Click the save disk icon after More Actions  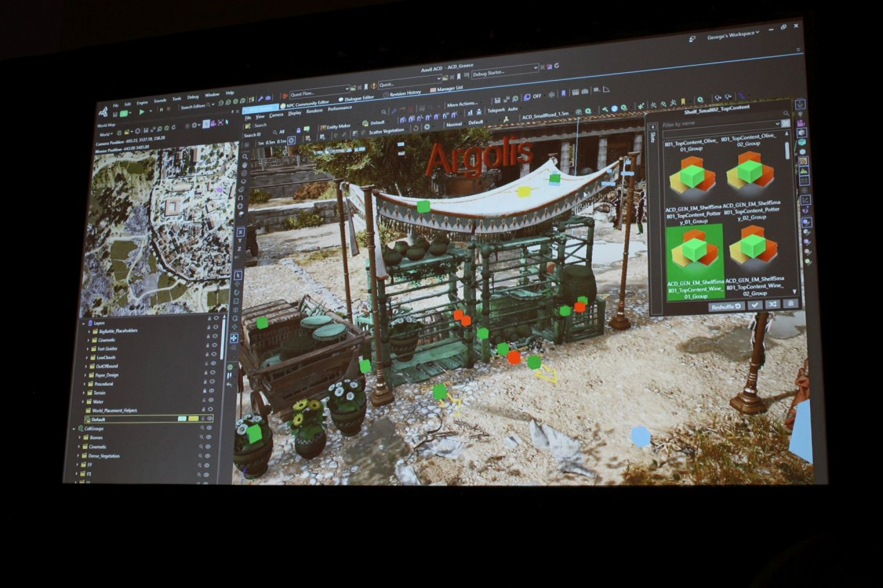click(x=497, y=100)
